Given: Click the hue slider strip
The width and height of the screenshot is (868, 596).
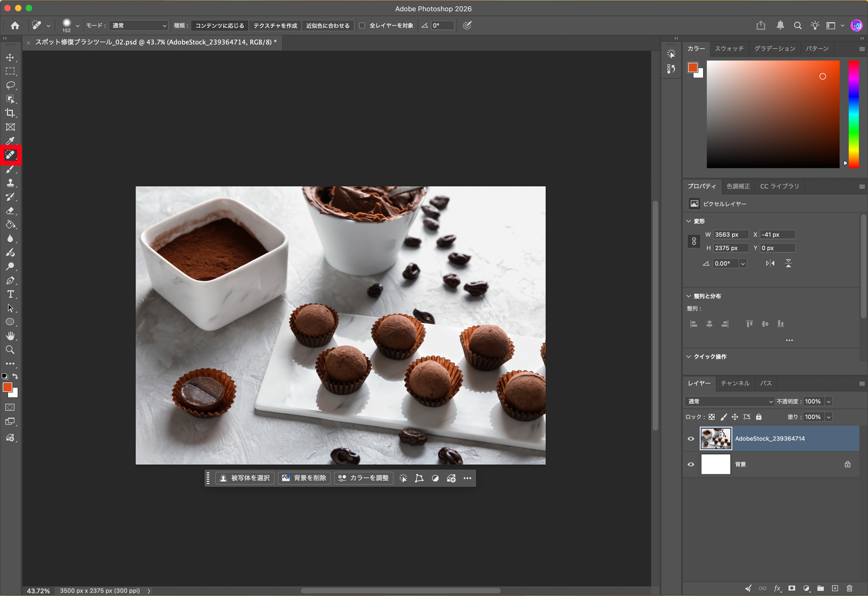Looking at the screenshot, I should (x=854, y=114).
